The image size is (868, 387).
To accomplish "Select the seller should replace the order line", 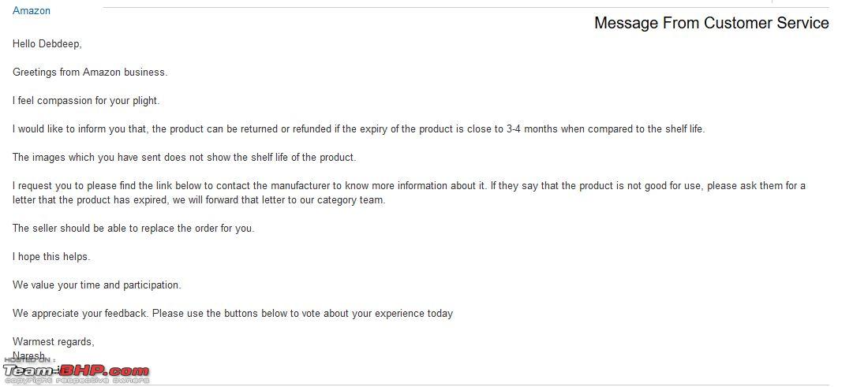I will [x=133, y=228].
